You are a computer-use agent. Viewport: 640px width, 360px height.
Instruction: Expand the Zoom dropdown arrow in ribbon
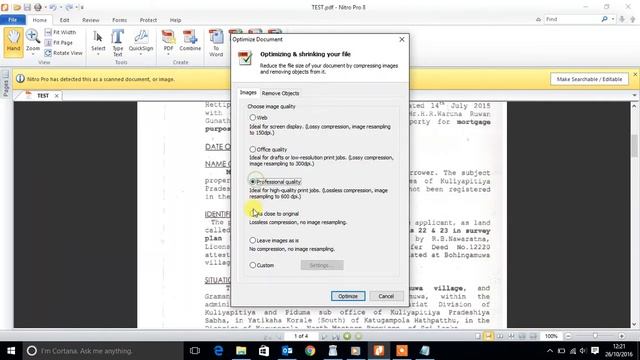coord(33,53)
